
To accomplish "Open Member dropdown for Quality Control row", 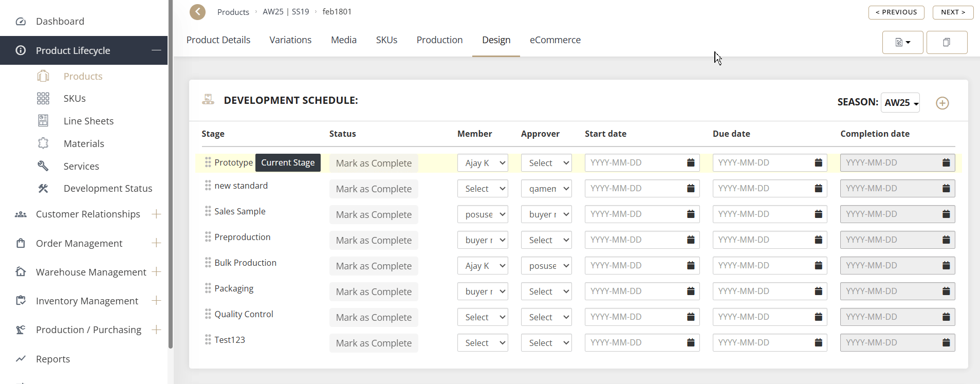I will (x=483, y=317).
